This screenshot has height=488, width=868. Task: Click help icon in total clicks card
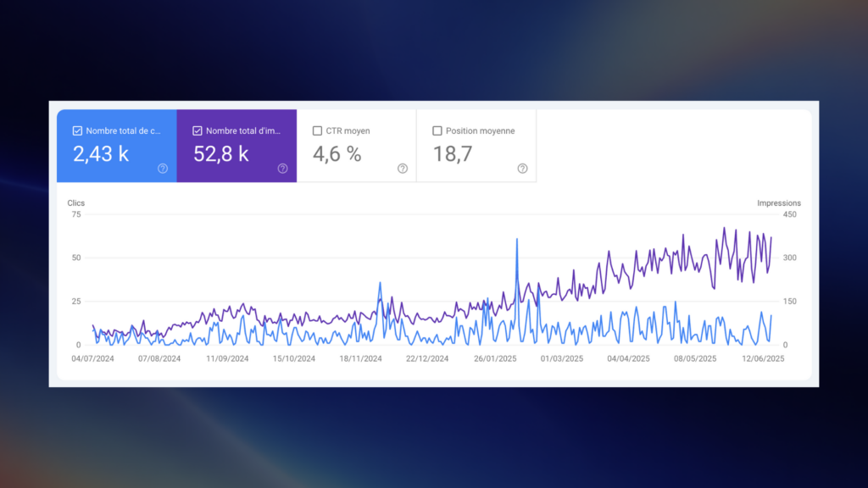click(x=163, y=169)
